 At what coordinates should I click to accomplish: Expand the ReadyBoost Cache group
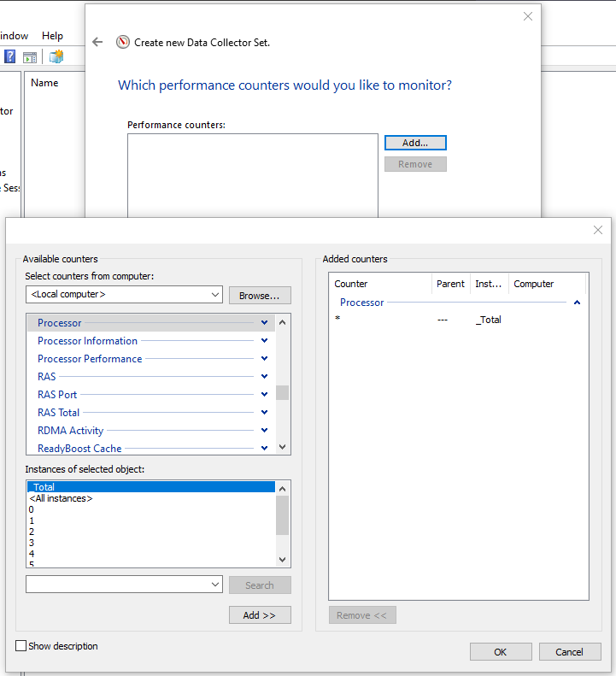(264, 449)
